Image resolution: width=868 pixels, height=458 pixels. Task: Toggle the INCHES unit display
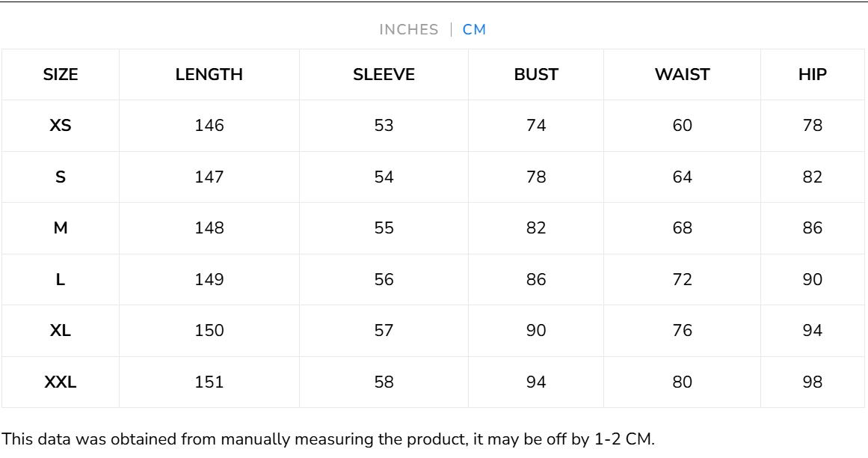(x=407, y=30)
